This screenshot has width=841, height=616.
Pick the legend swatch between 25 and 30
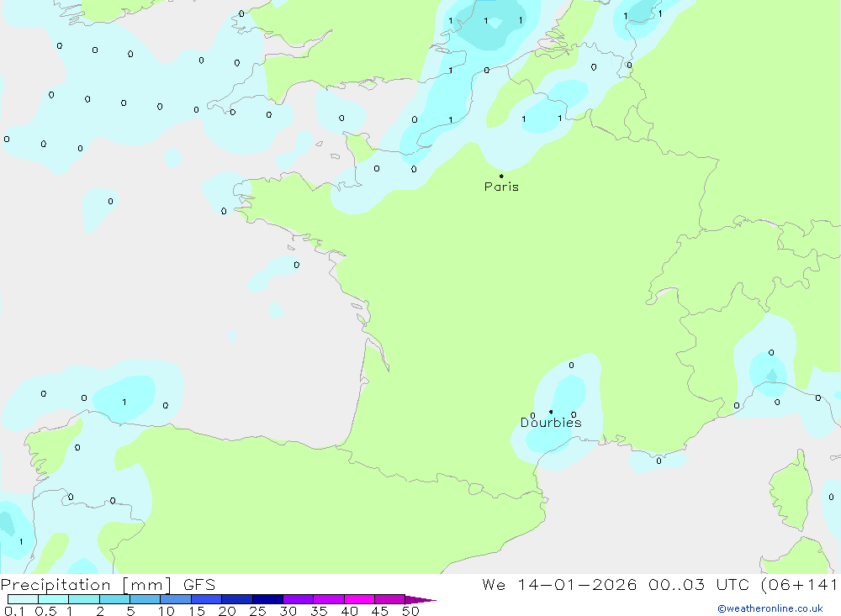pyautogui.click(x=267, y=599)
